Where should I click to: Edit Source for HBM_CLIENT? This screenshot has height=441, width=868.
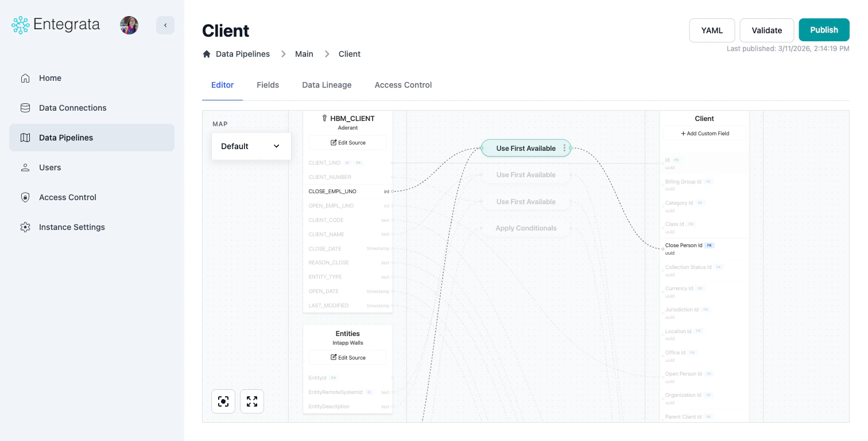click(348, 142)
